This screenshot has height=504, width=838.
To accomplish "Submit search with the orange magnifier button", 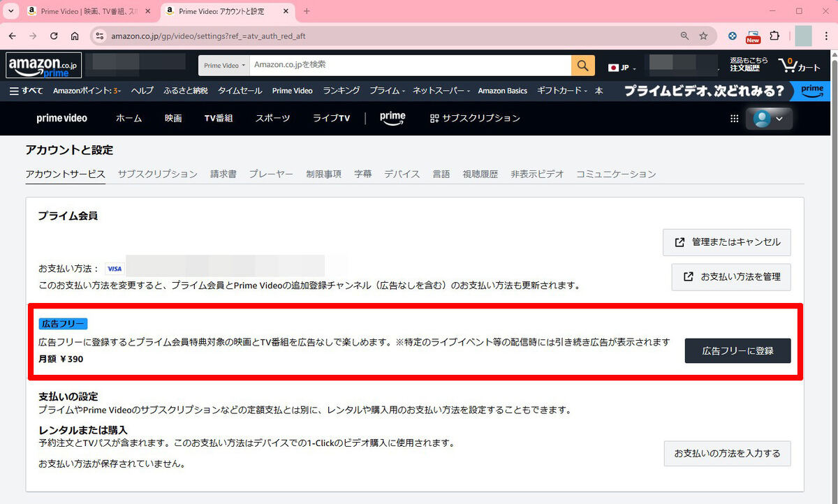I will pyautogui.click(x=583, y=66).
